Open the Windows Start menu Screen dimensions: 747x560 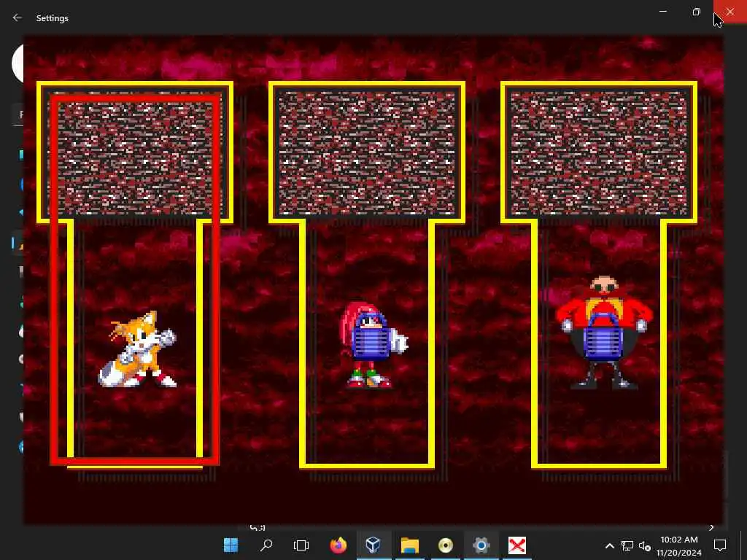pyautogui.click(x=231, y=545)
